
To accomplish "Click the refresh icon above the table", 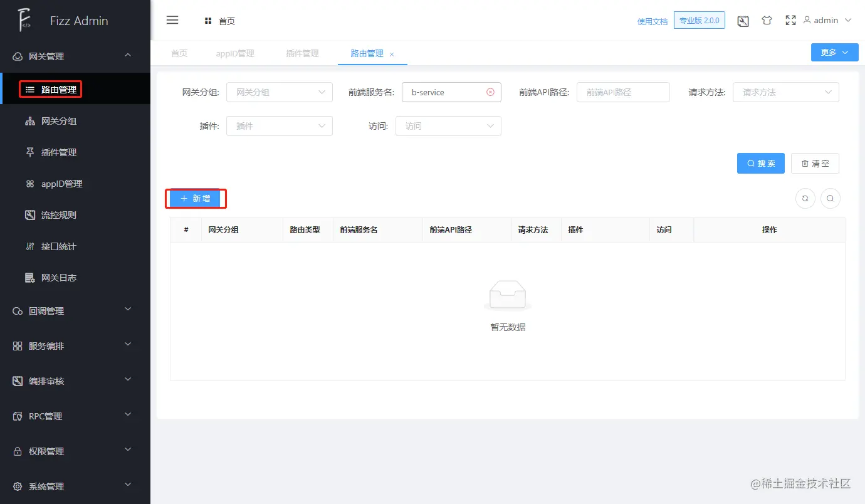I will [x=805, y=198].
